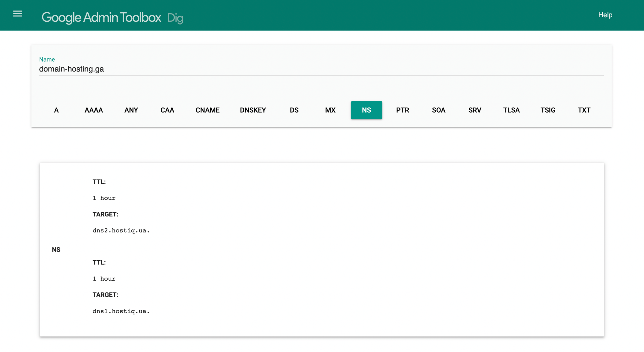
Task: Click the domain name input field
Action: click(321, 69)
